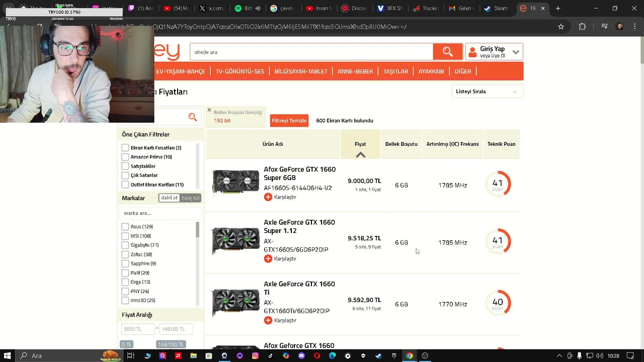Viewport: 644px width, 362px height.
Task: Open the Afox GeForce GTX 1660 Super 6GB link
Action: (x=300, y=173)
